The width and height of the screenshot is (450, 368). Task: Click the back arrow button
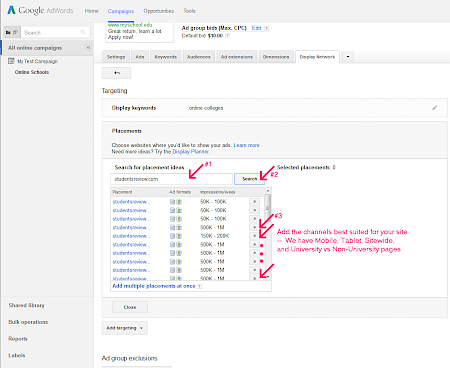click(116, 73)
